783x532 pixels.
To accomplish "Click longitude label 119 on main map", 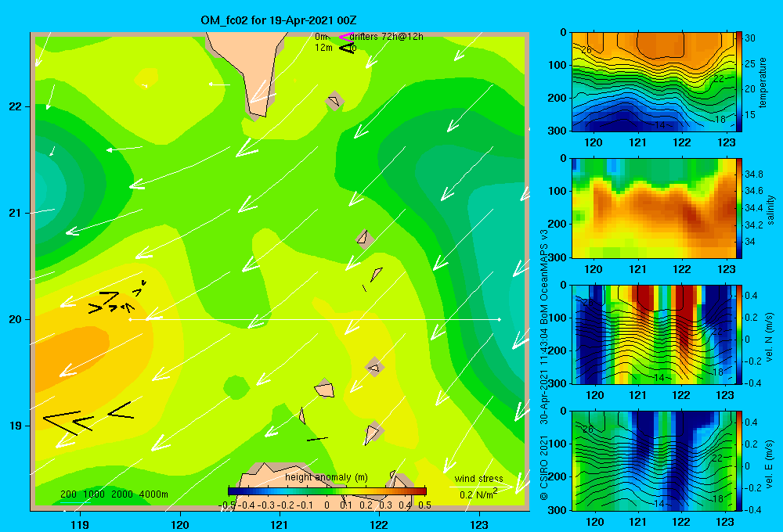I will (x=80, y=524).
